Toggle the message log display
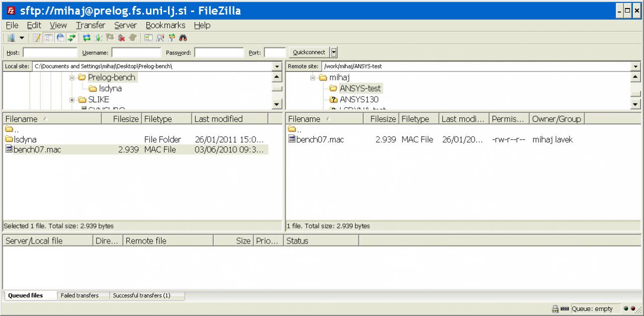644x316 pixels. click(x=37, y=38)
